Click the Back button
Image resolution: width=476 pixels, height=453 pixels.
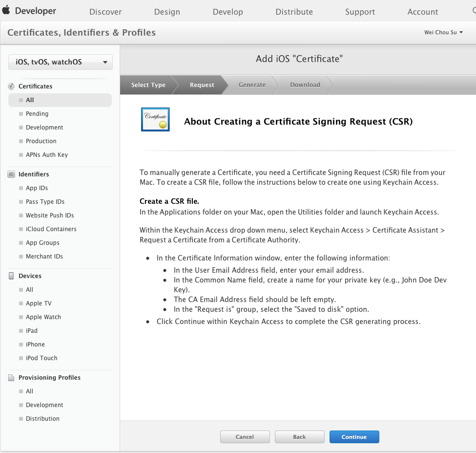coord(300,437)
